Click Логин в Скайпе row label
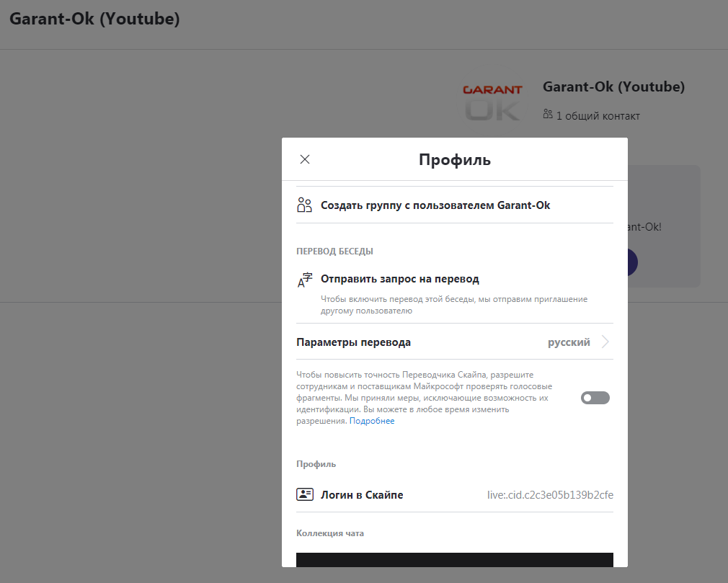Viewport: 728px width, 583px height. [x=362, y=495]
